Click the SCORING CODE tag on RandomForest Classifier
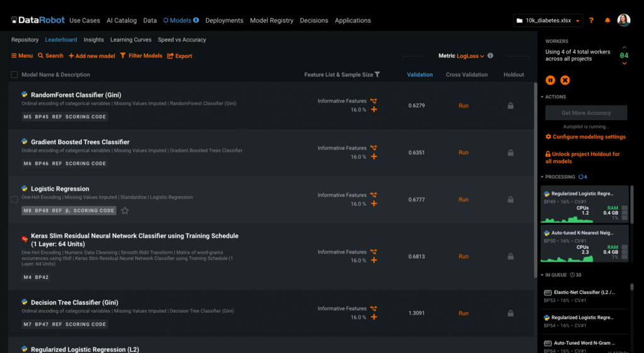This screenshot has height=353, width=644. (x=86, y=116)
